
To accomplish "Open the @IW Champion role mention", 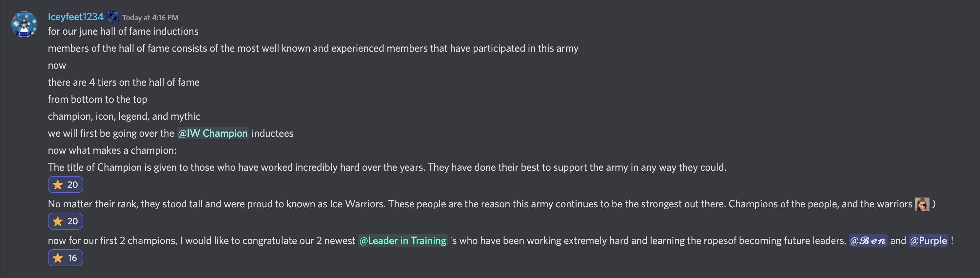I will pyautogui.click(x=213, y=133).
